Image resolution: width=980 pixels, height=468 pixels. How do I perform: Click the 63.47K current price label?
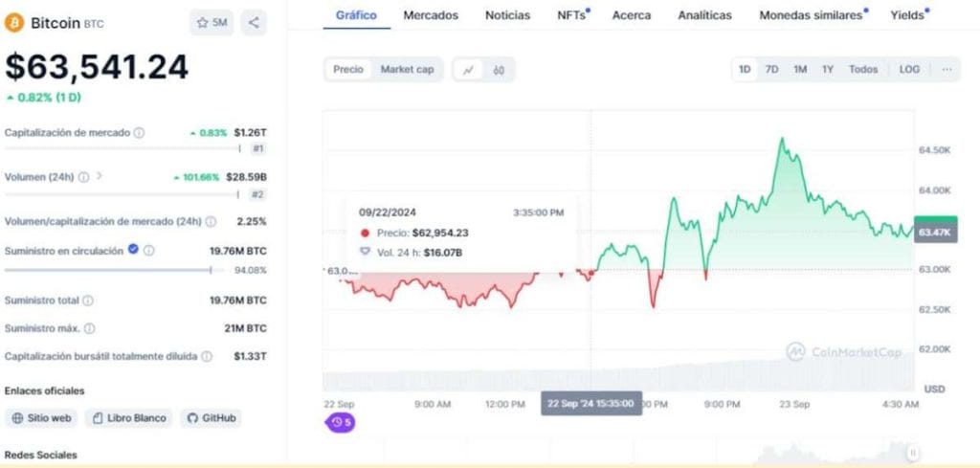click(935, 233)
